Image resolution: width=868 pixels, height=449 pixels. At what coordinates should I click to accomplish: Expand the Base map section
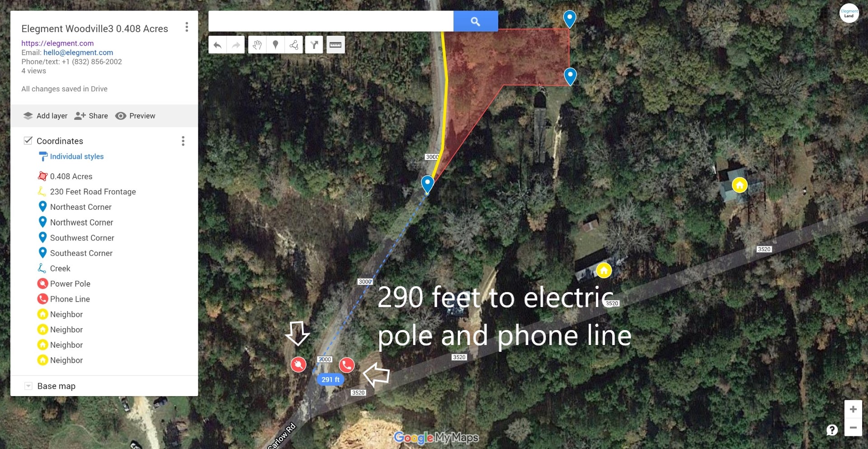coord(28,386)
